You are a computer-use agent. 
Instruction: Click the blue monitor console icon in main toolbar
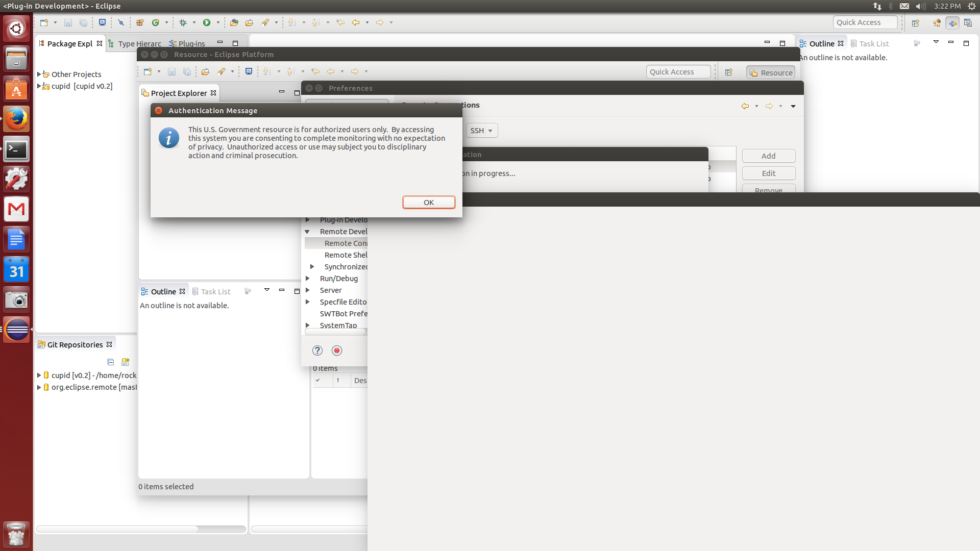(x=102, y=22)
